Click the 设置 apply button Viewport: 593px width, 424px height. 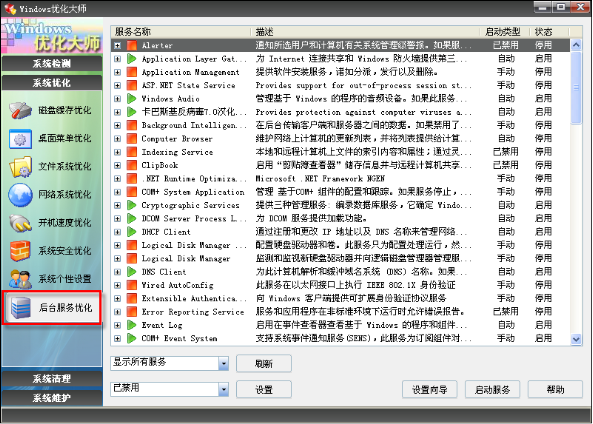(264, 389)
